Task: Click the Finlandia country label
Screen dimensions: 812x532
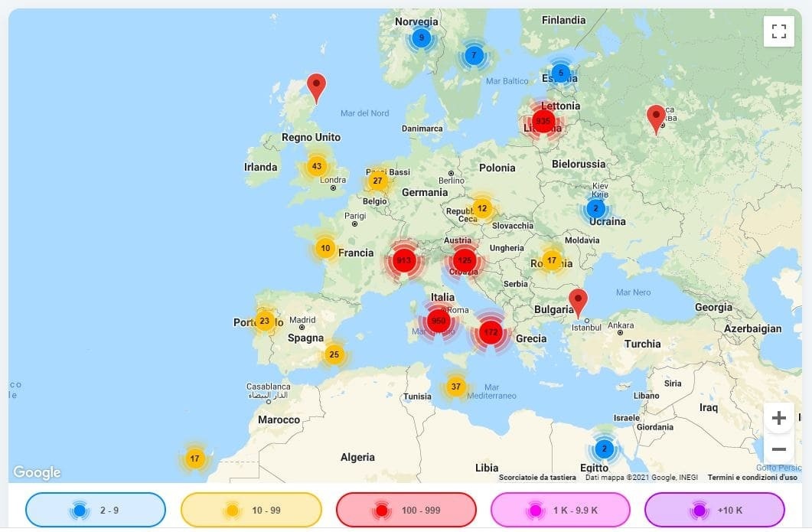Action: click(563, 20)
